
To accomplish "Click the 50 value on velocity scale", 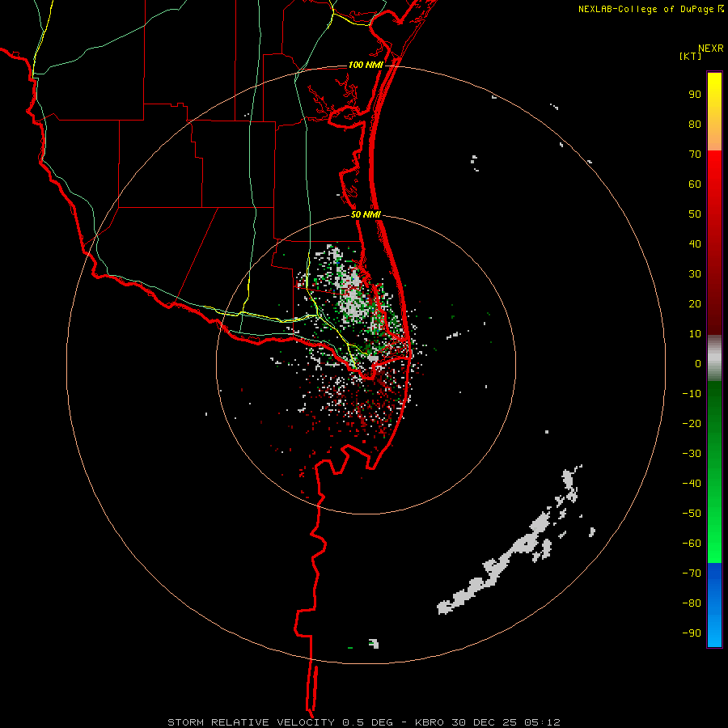I will click(x=695, y=214).
